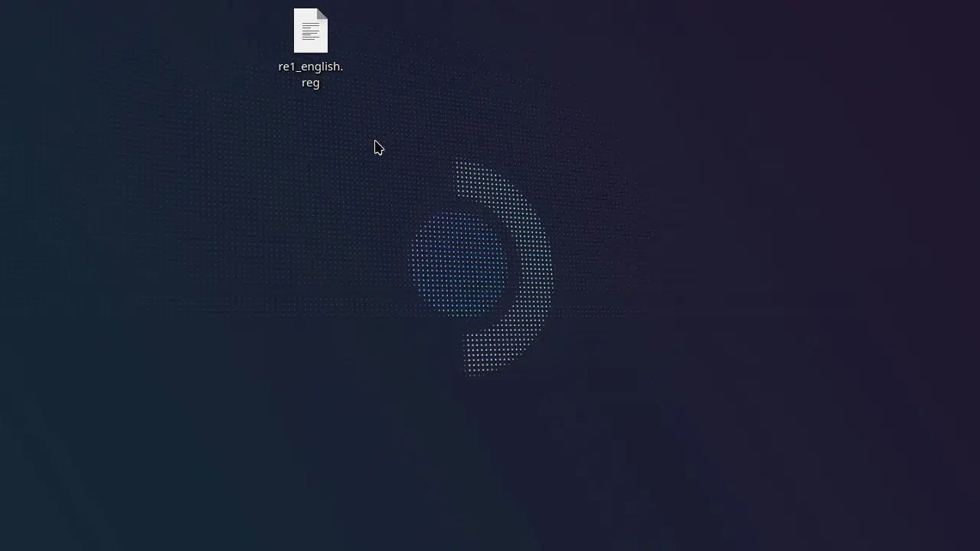Pick the .reg document on the desktop
This screenshot has width=980, height=551.
(x=310, y=31)
